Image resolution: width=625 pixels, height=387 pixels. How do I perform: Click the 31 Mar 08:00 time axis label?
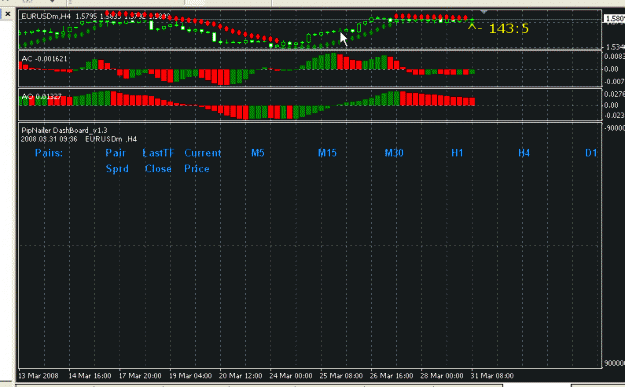pyautogui.click(x=492, y=376)
